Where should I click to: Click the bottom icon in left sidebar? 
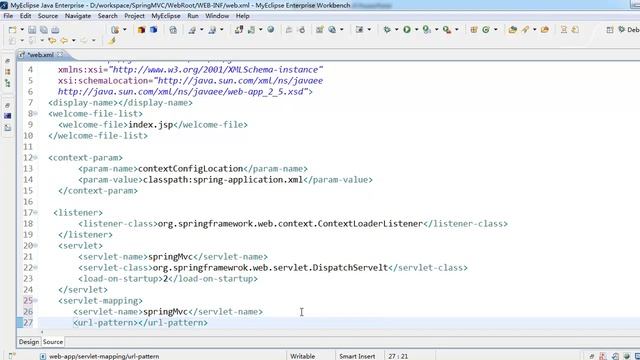click(x=7, y=127)
